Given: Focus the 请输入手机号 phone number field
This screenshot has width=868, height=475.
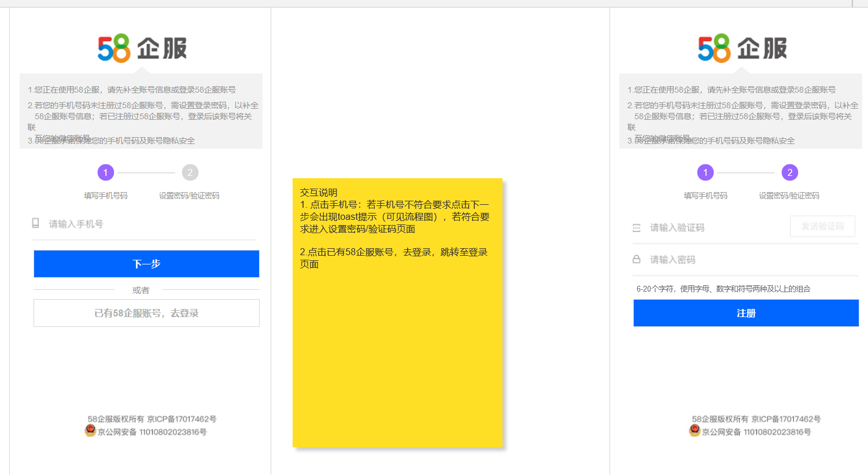Looking at the screenshot, I should click(x=145, y=224).
